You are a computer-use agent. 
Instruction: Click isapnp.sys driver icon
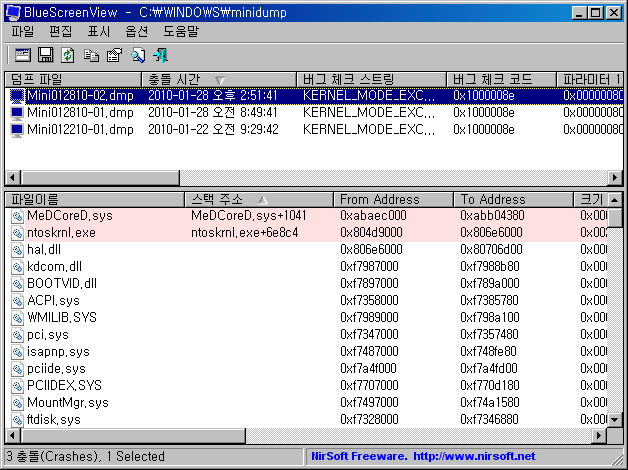point(17,352)
